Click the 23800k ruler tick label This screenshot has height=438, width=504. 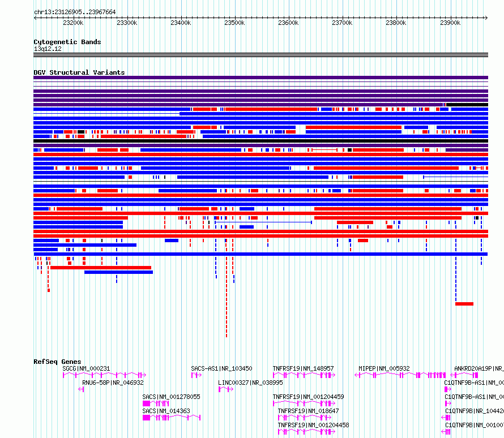[x=396, y=23]
